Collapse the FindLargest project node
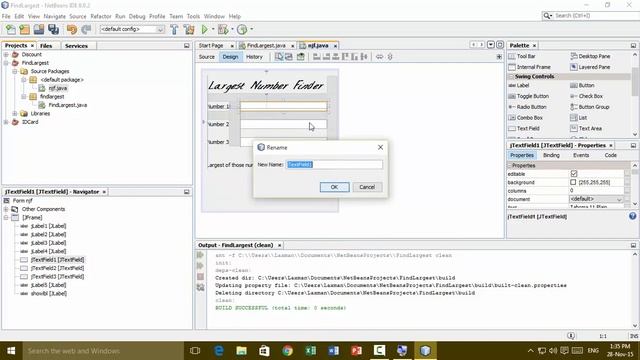 coord(6,63)
